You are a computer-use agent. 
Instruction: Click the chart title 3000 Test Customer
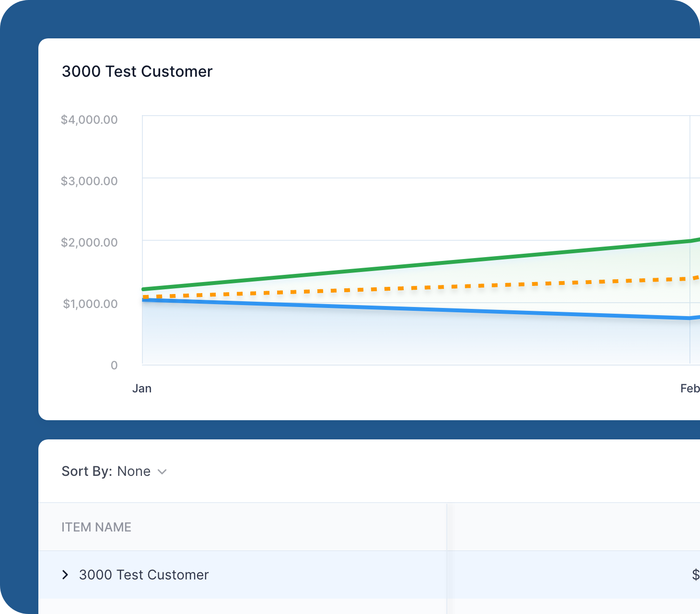[137, 71]
